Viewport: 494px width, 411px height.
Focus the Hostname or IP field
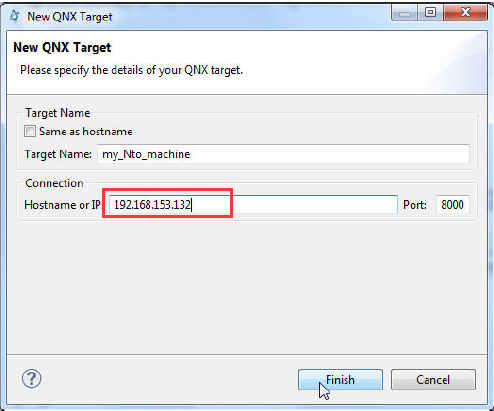tap(253, 204)
